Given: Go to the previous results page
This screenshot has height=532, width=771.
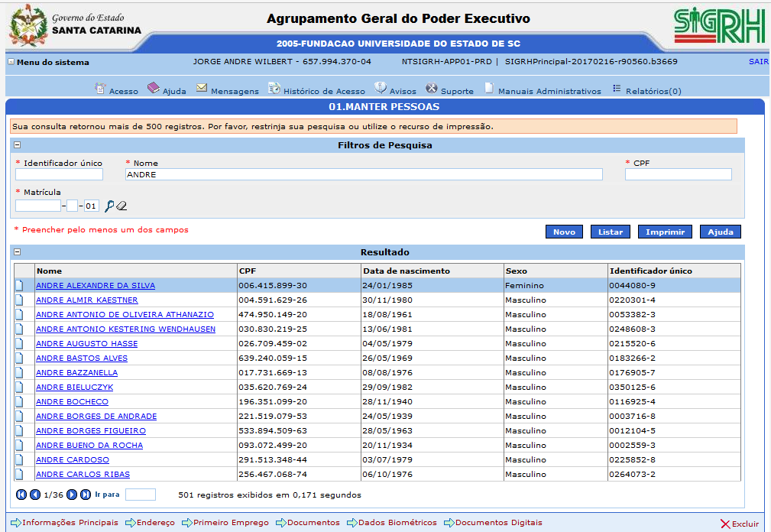Looking at the screenshot, I should [x=35, y=495].
